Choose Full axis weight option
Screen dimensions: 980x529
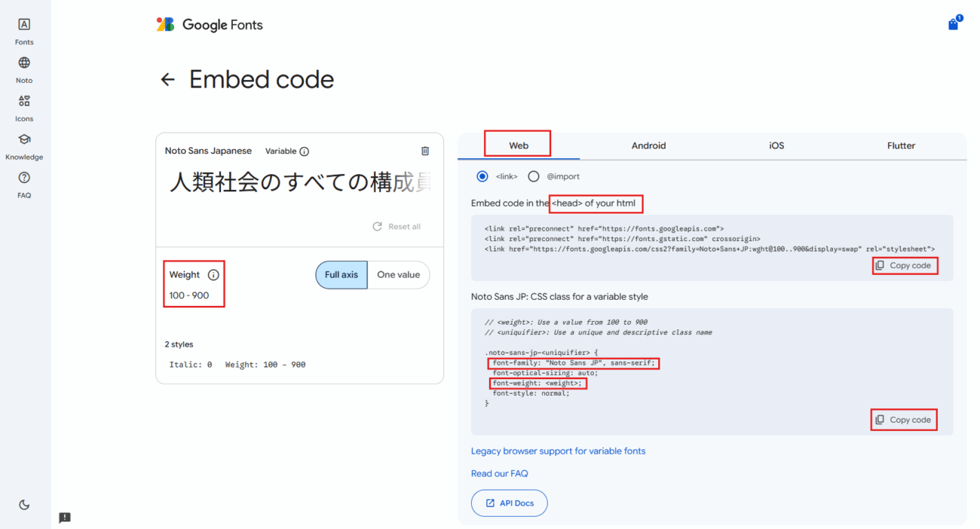[341, 275]
